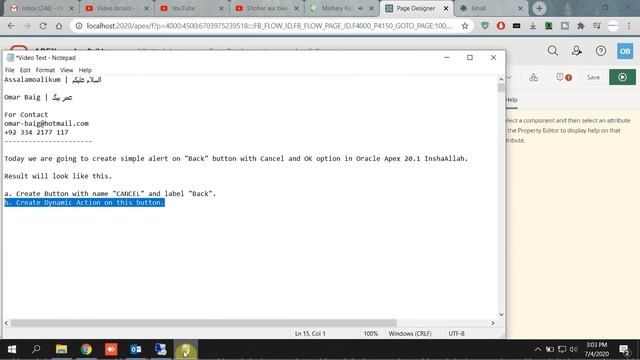
Task: Open the APEX administration user icon
Action: (577, 51)
